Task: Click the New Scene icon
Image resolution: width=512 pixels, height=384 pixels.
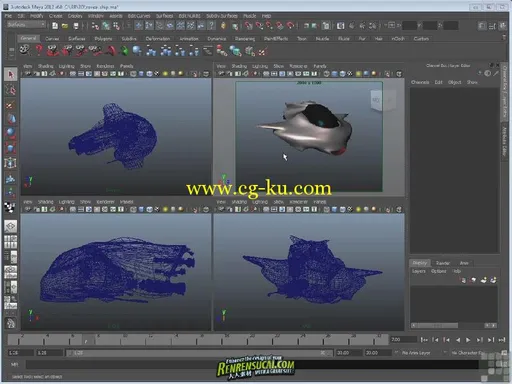Action: tap(55, 26)
